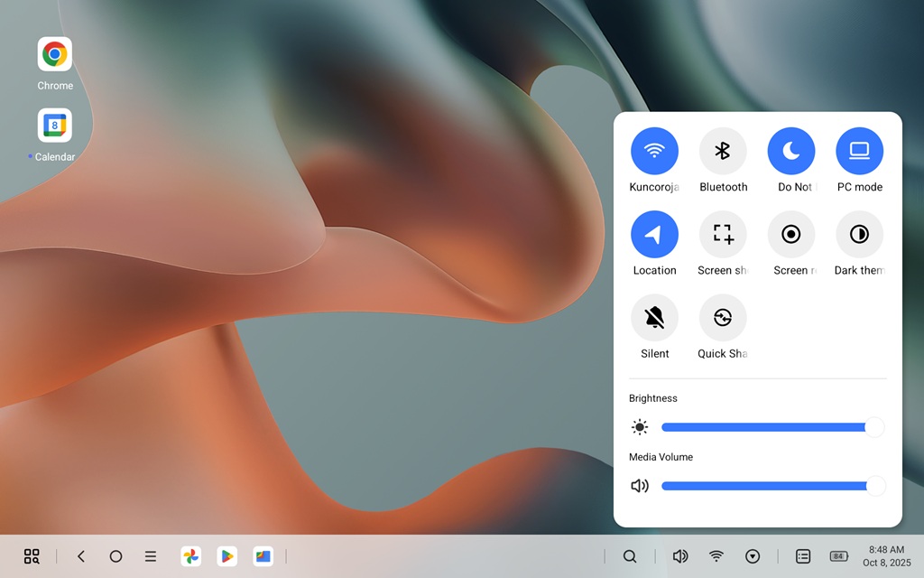Check the battery indicator in the status bar
The width and height of the screenshot is (924, 578).
[837, 556]
